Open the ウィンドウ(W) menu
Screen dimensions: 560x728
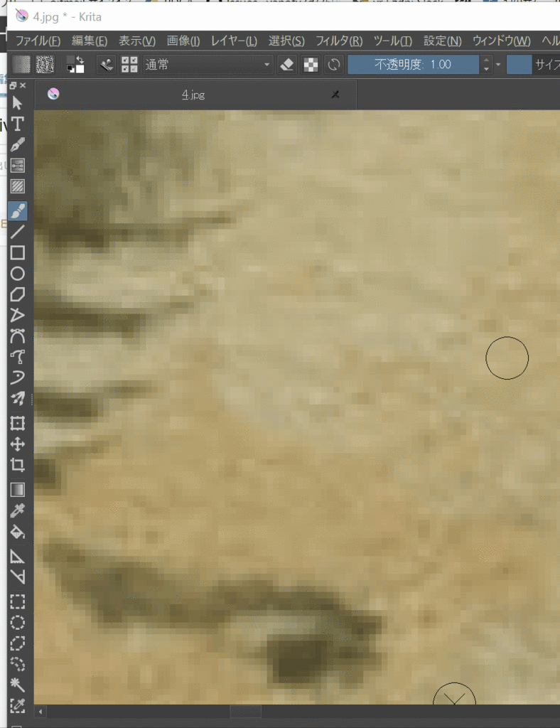[x=502, y=41]
